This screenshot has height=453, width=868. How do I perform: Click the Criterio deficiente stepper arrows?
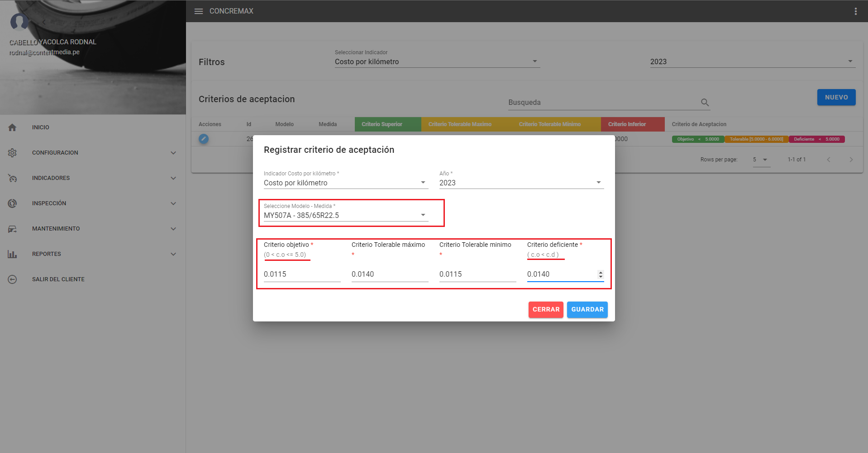(601, 274)
